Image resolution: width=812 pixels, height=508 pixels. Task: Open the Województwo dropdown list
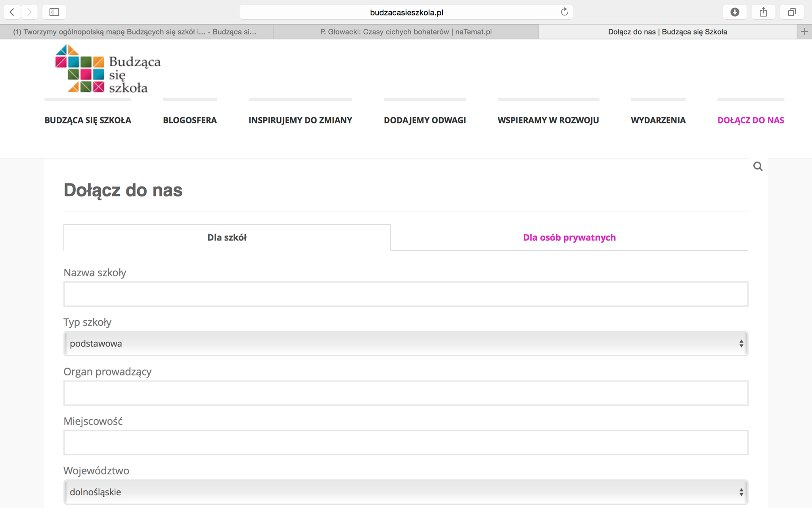tap(406, 492)
